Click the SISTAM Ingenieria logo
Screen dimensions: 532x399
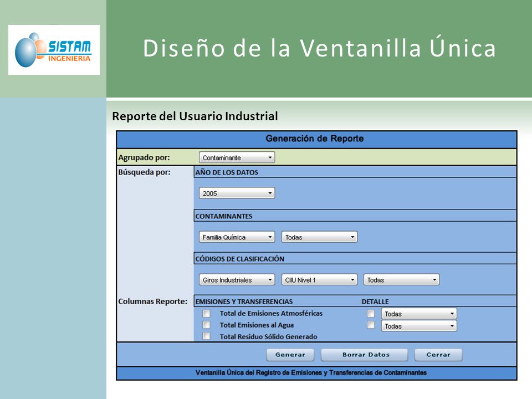click(54, 50)
